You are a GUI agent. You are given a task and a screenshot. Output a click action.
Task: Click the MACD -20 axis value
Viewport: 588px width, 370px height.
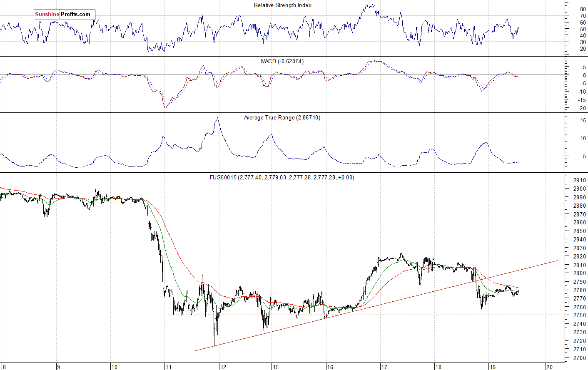coord(582,109)
